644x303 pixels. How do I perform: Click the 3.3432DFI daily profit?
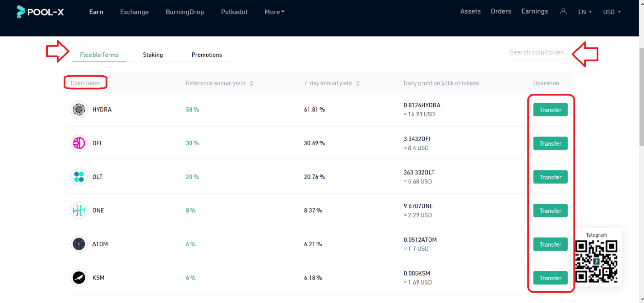[x=416, y=138]
